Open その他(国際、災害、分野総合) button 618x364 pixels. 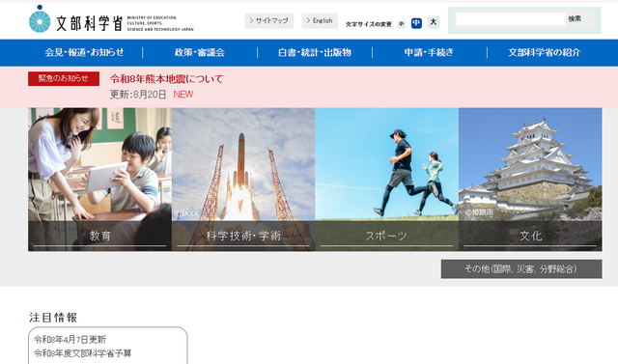pyautogui.click(x=521, y=269)
